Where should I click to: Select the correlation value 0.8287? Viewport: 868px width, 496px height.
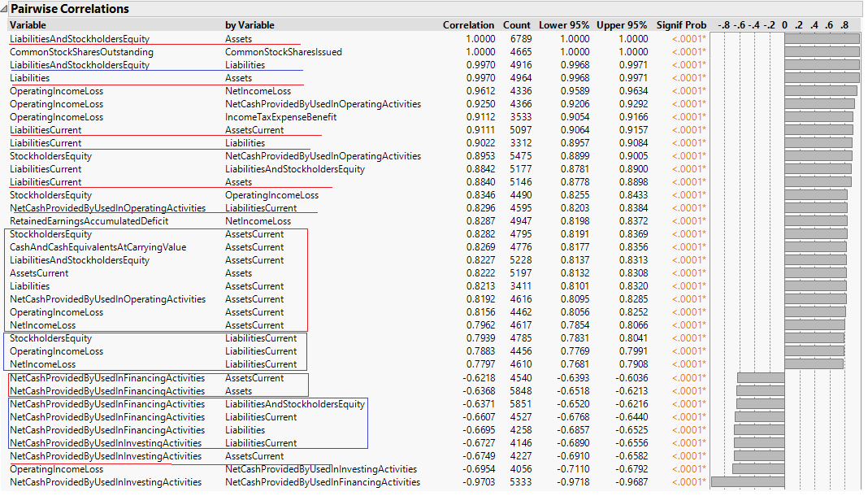coord(480,221)
